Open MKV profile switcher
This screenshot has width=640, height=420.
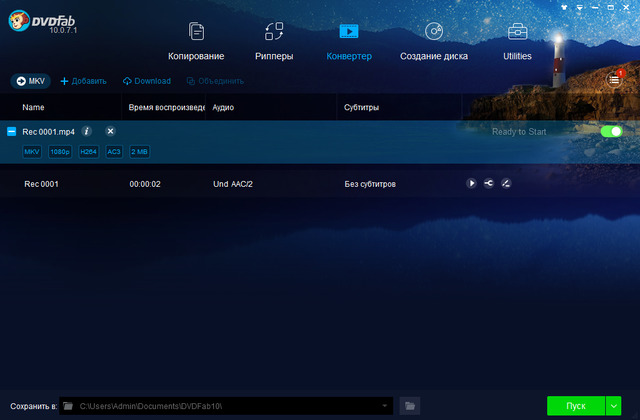(31, 81)
